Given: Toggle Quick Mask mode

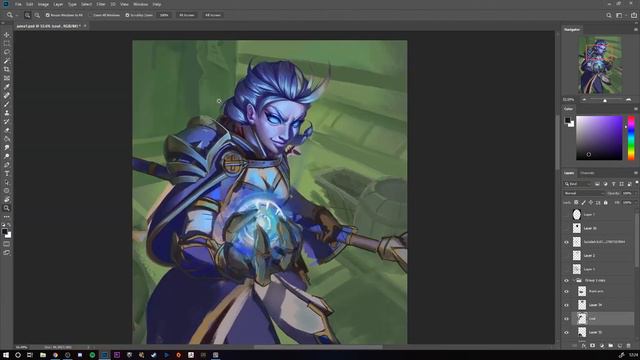Looking at the screenshot, I should pyautogui.click(x=7, y=244).
